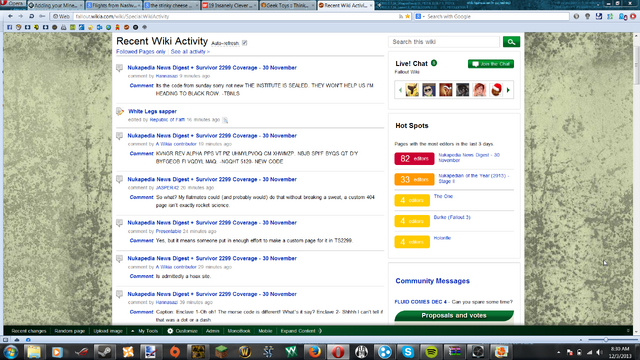Open the White Legs sapper link
This screenshot has height=360, width=640.
pos(152,111)
